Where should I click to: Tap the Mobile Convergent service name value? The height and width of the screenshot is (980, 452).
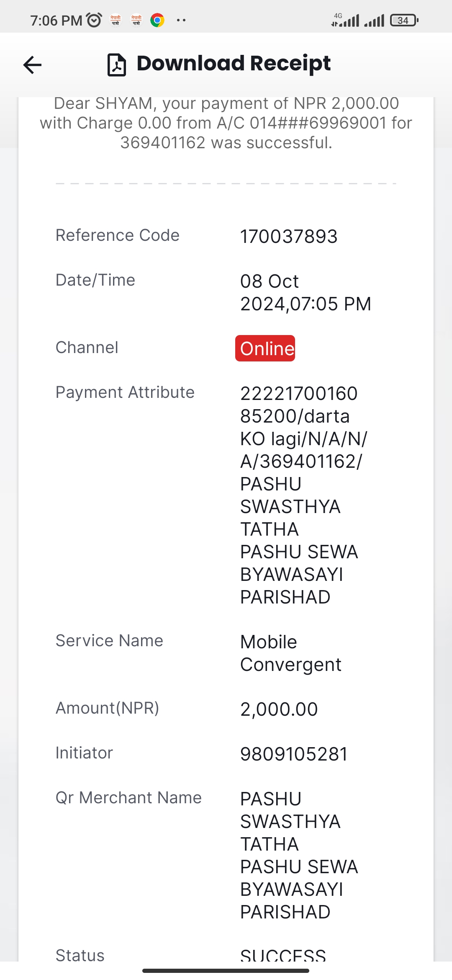[291, 653]
